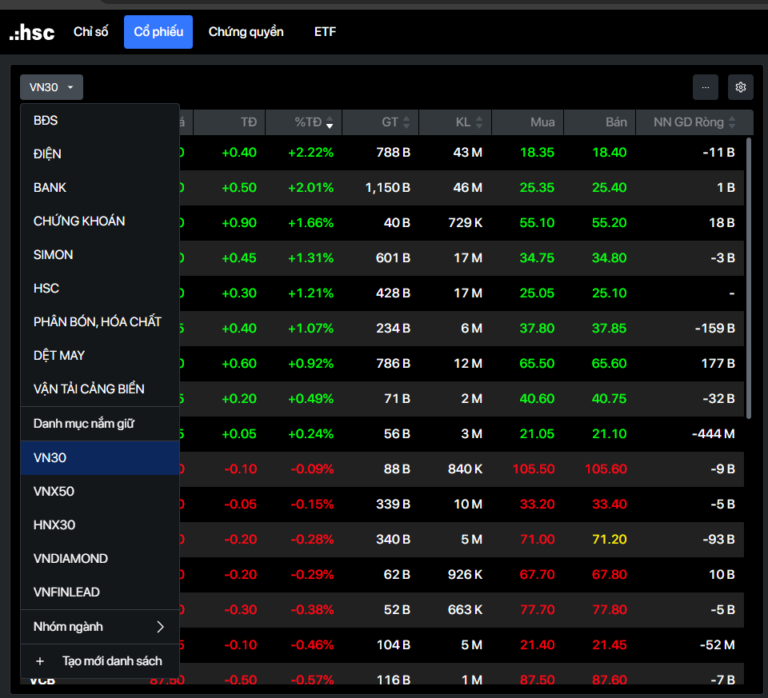Select the CHỨNG KHOÁN watchlist
The height and width of the screenshot is (698, 768).
click(79, 221)
